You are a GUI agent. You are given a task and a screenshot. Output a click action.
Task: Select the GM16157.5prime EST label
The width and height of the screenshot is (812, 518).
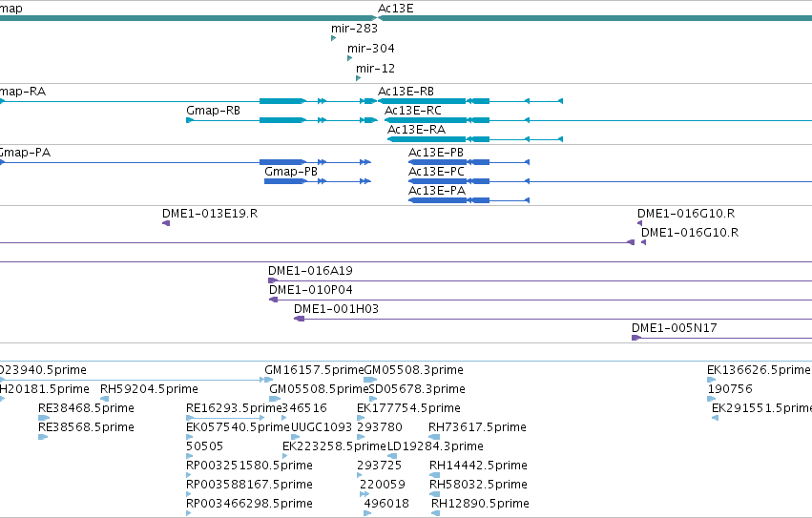[x=314, y=370]
